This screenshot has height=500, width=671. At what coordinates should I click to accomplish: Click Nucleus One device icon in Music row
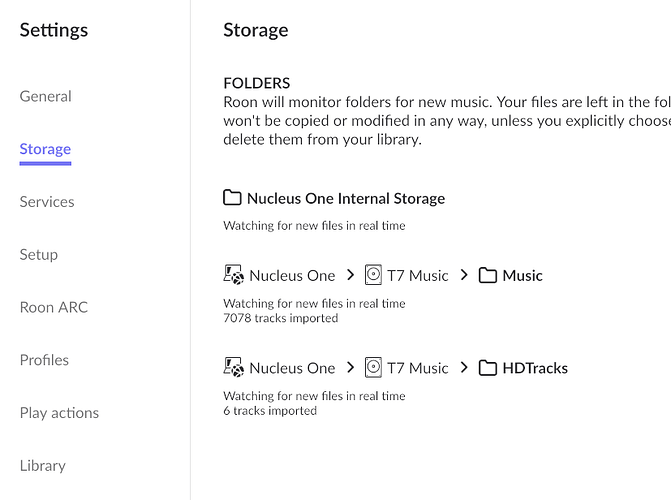(234, 275)
